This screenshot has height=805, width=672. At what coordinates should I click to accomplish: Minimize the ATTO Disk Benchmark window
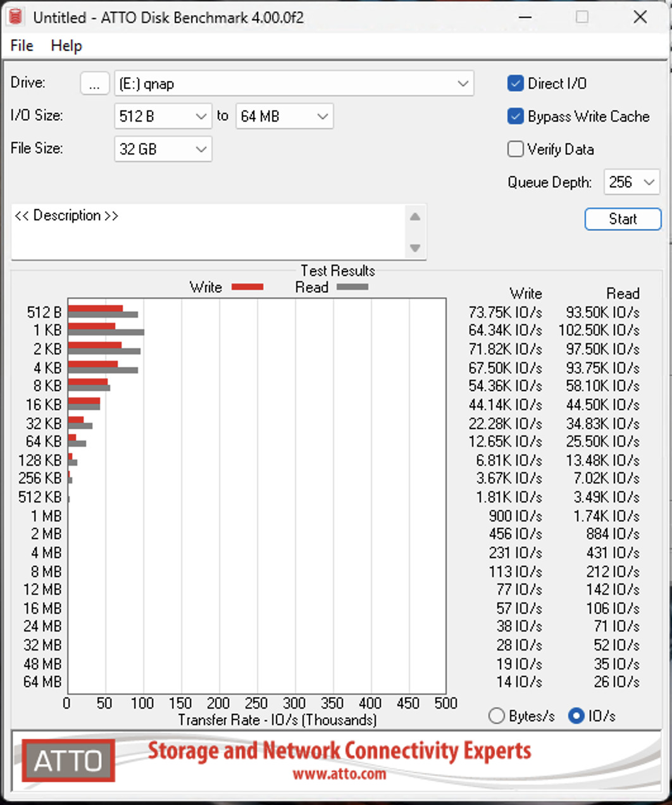point(525,17)
